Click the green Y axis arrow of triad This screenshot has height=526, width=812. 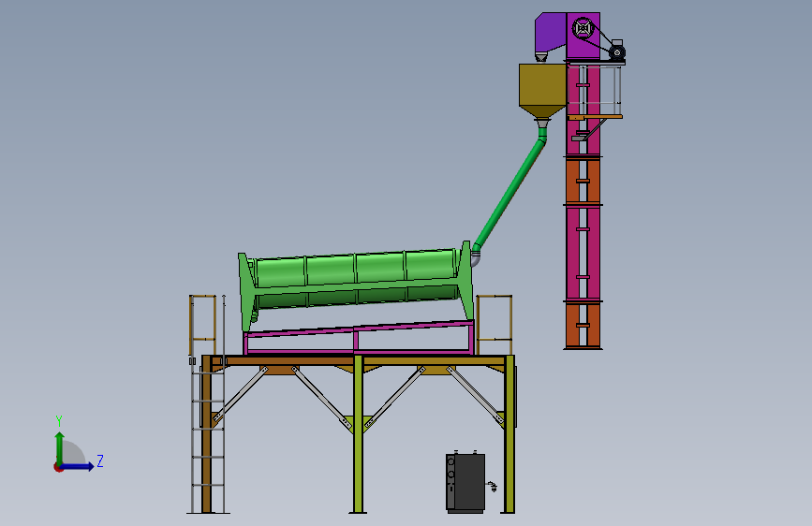coord(59,447)
